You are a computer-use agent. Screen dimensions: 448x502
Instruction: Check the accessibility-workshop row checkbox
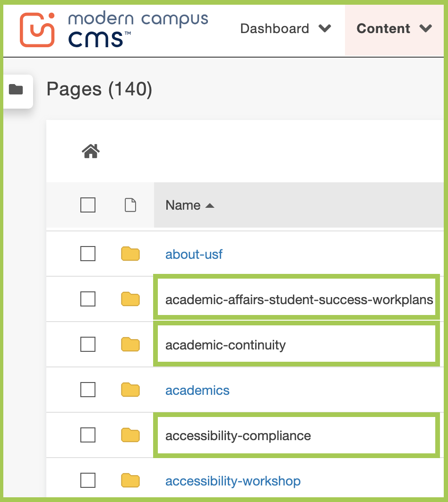(x=88, y=480)
